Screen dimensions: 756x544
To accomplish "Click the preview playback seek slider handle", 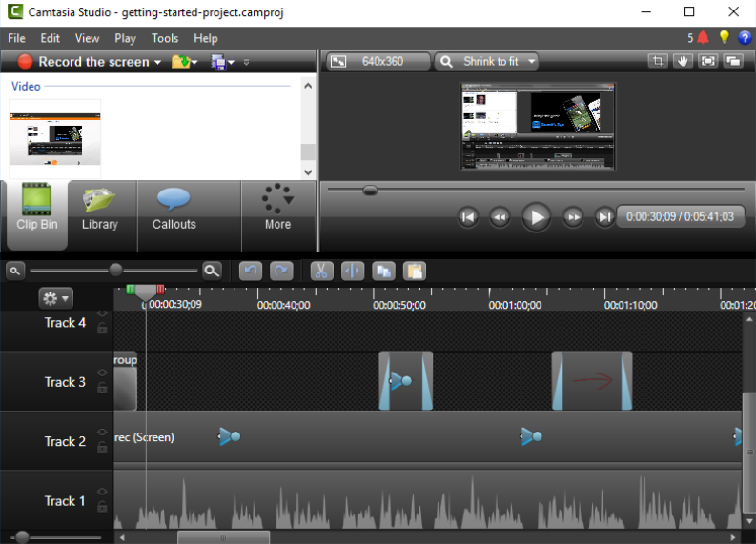I will (370, 191).
